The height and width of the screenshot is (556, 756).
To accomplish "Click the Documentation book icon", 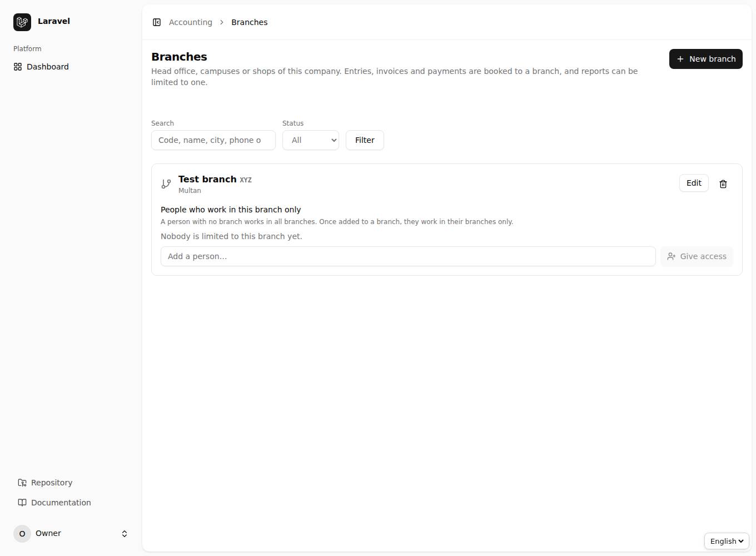I will point(22,503).
